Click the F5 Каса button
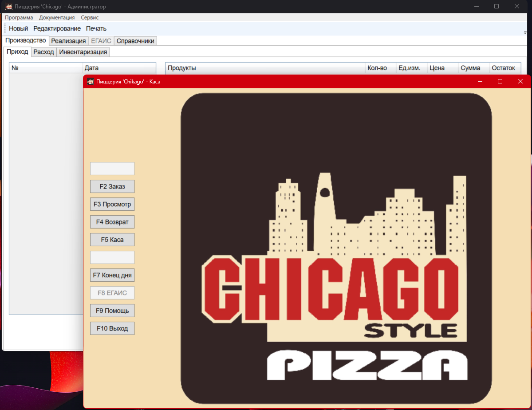Image resolution: width=532 pixels, height=410 pixels. [112, 240]
